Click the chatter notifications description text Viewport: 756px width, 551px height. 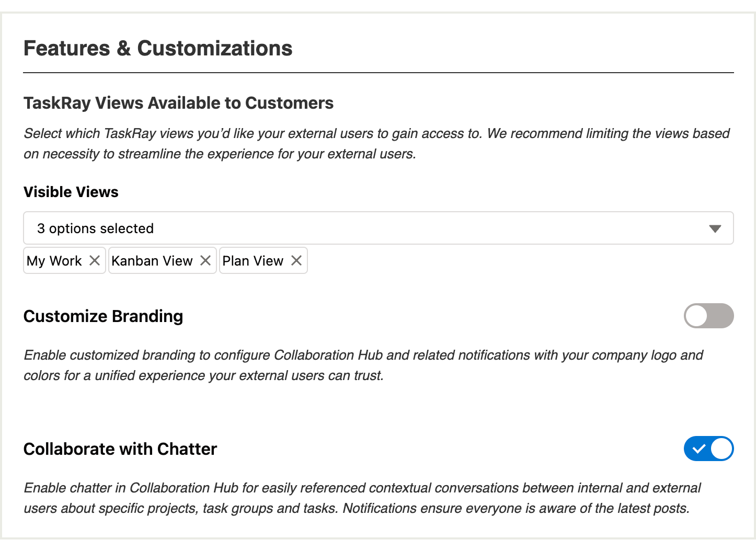pos(362,498)
